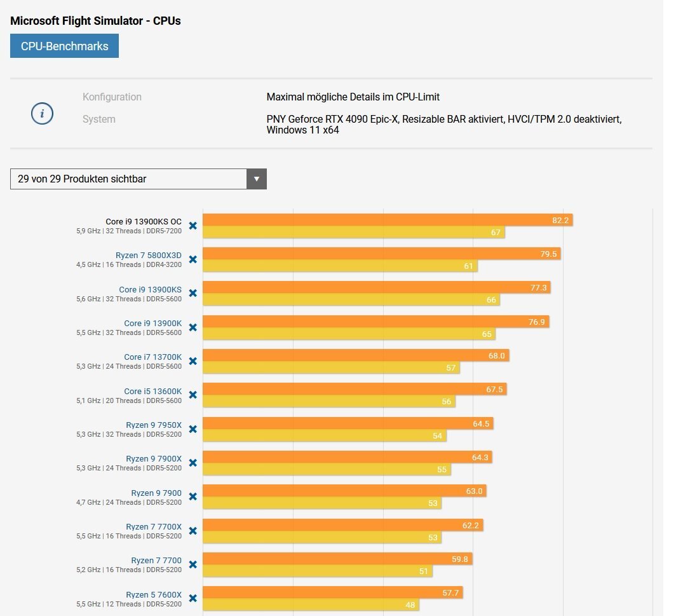Click the info circle icon
Image resolution: width=676 pixels, height=616 pixels.
(x=42, y=113)
